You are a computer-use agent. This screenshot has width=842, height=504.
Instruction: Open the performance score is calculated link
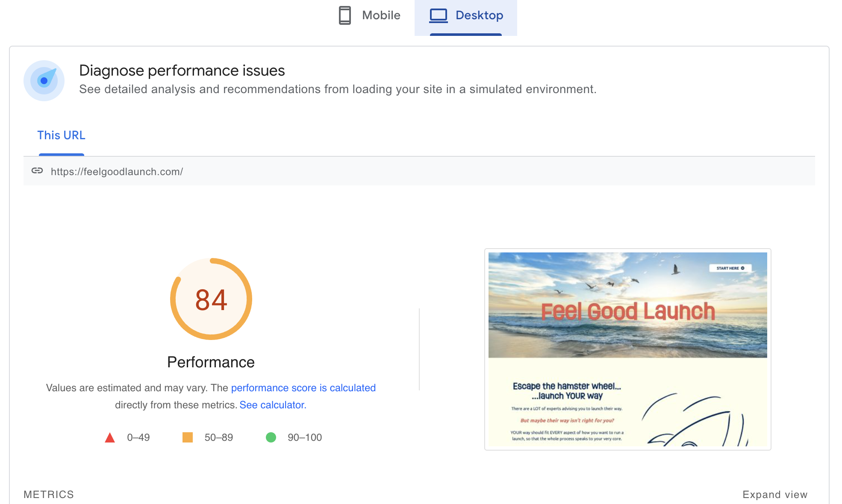pyautogui.click(x=303, y=388)
